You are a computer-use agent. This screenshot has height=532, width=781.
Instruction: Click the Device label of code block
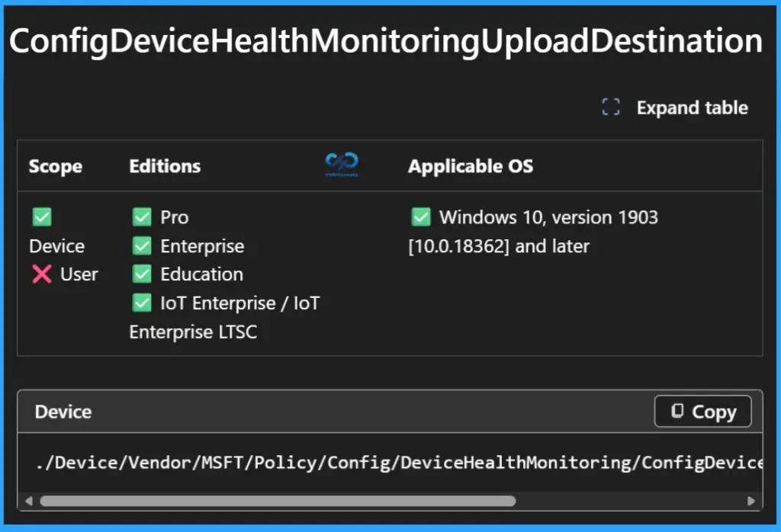click(63, 412)
